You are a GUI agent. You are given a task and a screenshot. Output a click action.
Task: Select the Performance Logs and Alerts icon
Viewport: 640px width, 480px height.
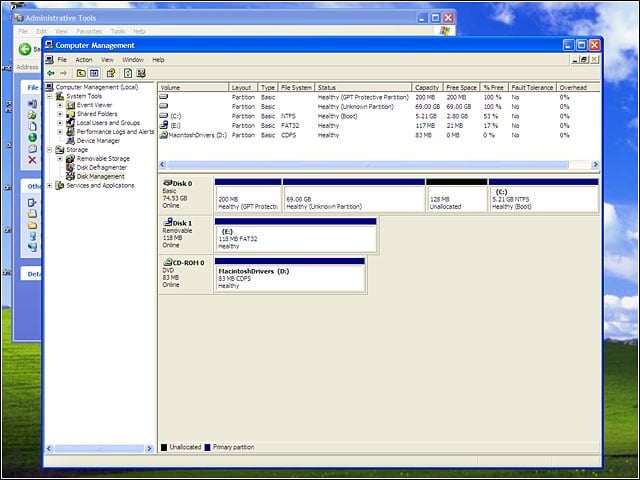(x=70, y=131)
